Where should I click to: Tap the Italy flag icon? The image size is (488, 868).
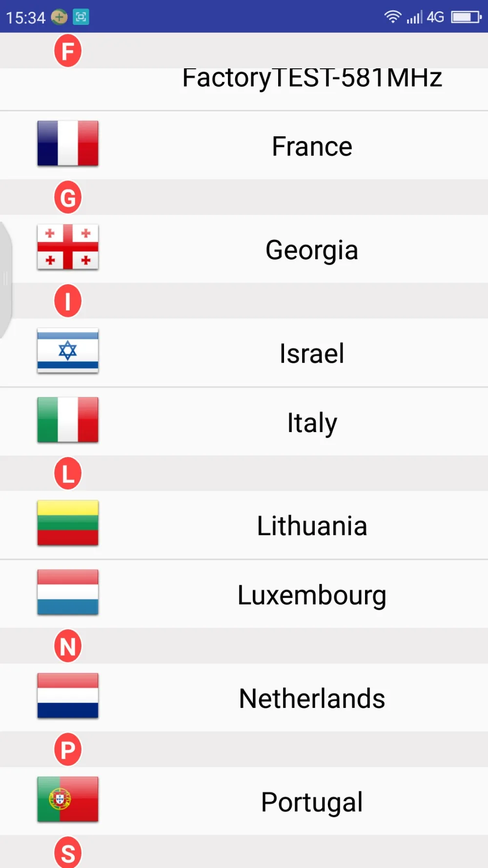point(68,420)
